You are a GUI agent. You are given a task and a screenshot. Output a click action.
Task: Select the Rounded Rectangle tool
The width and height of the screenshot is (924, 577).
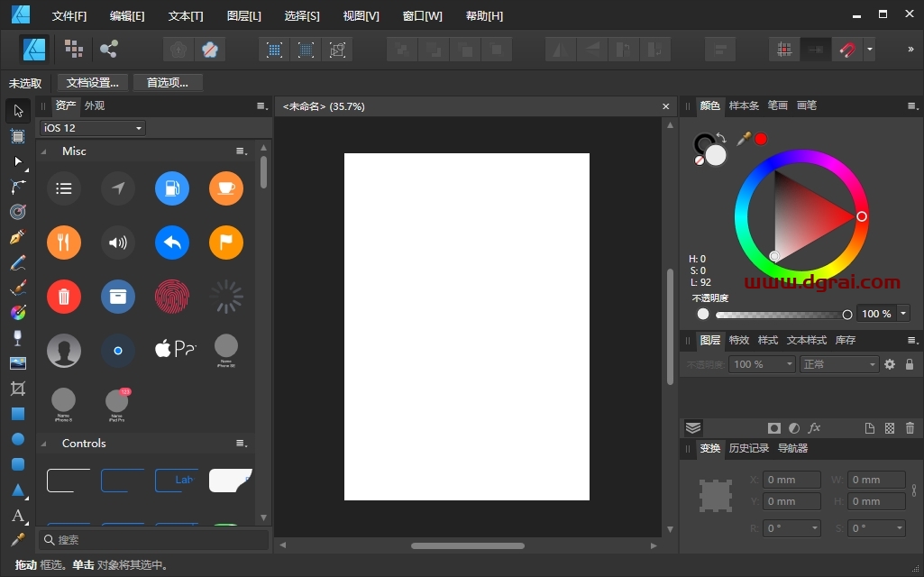point(18,464)
